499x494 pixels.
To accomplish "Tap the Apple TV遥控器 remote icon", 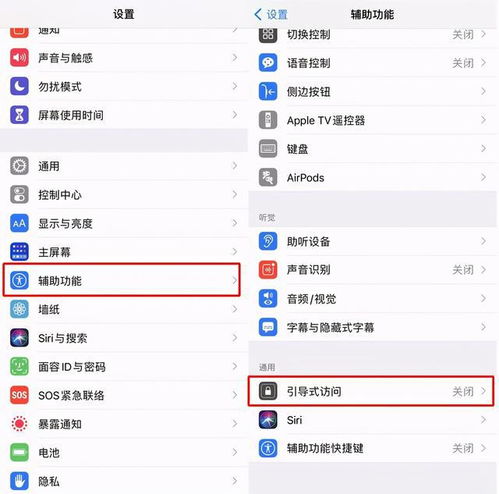I will (x=268, y=120).
